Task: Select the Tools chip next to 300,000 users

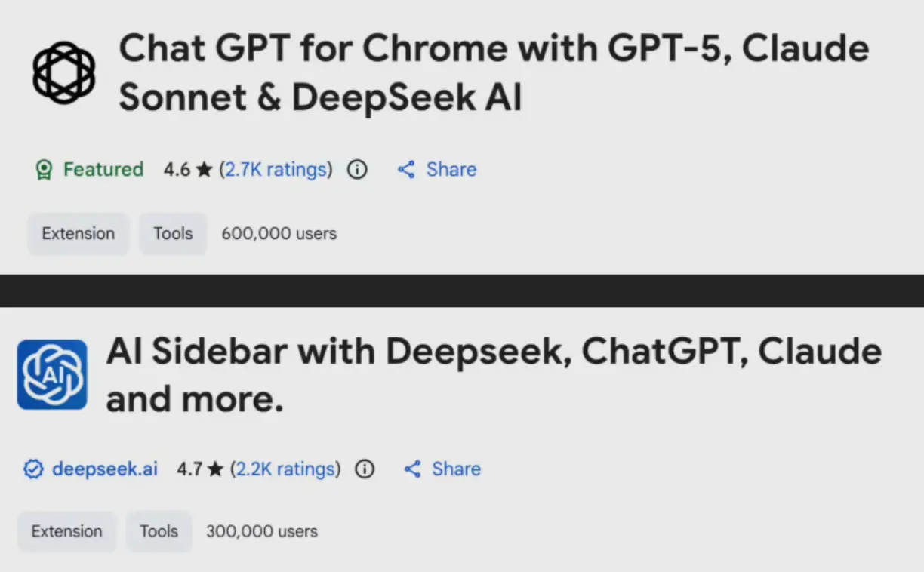Action: click(x=159, y=531)
